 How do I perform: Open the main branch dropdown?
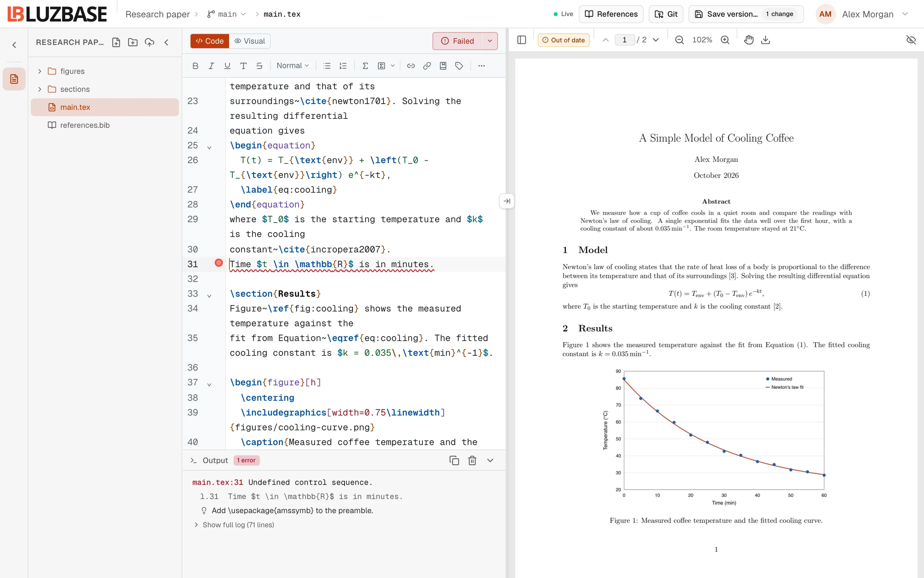point(227,14)
